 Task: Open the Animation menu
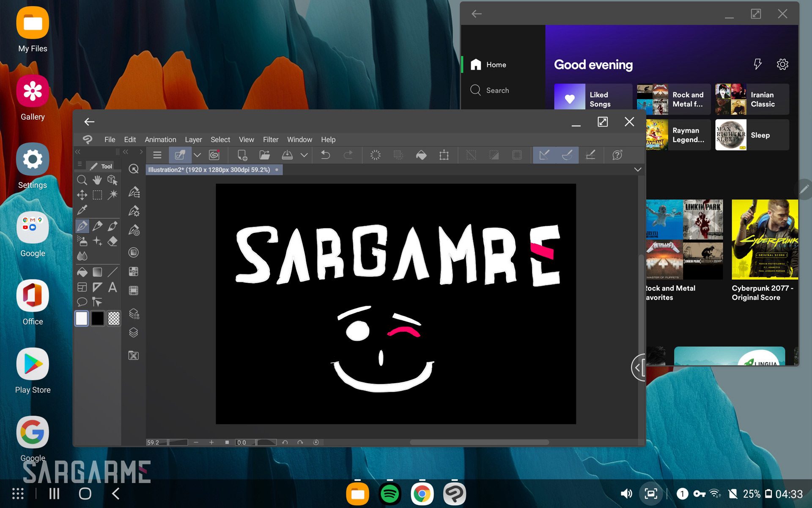pyautogui.click(x=160, y=140)
